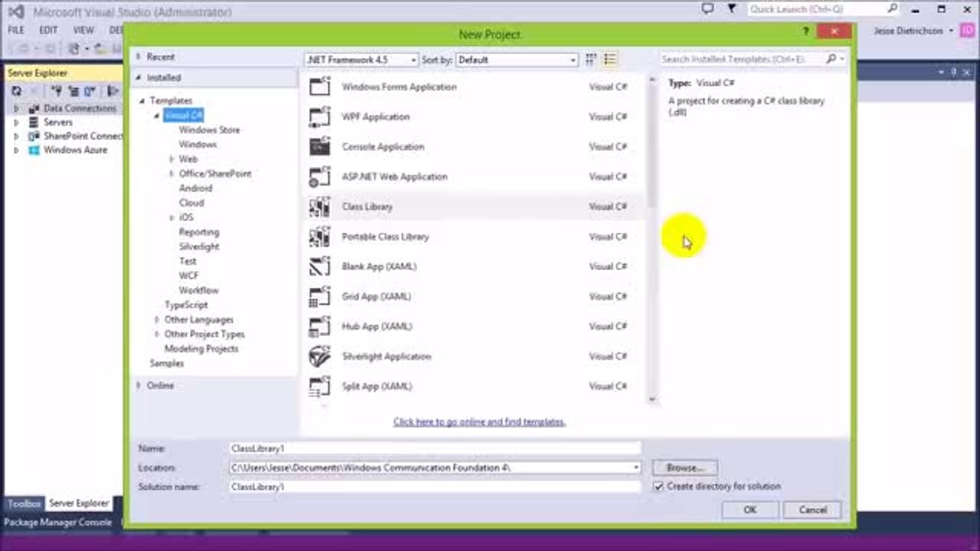Select the Split App (XAML) template icon
Image resolution: width=980 pixels, height=551 pixels.
coord(319,386)
